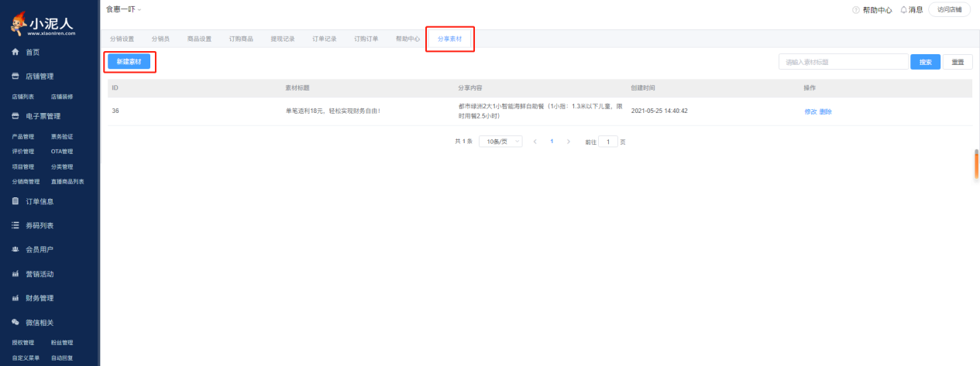Click the question mark help icon in header
980x366 pixels.
tap(855, 10)
